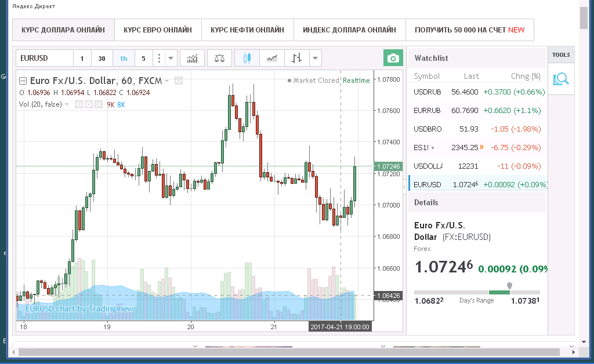Open the TOOLS side tab
Screen dimensions: 594x364
tap(561, 55)
